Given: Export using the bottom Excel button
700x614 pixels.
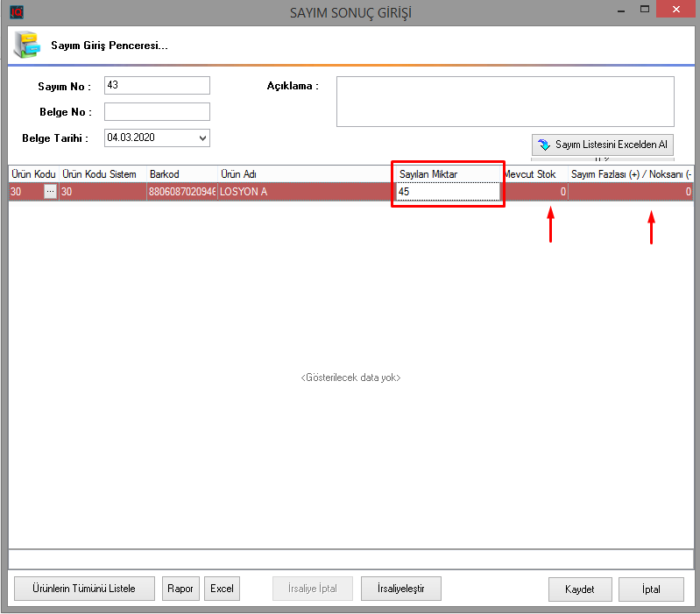Looking at the screenshot, I should 223,589.
